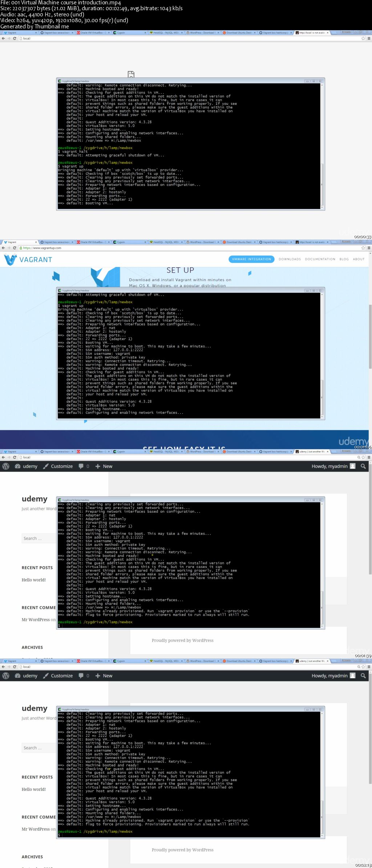This screenshot has width=372, height=868.
Task: Open the ABOUT link on the Vagrant site
Action: 359,259
